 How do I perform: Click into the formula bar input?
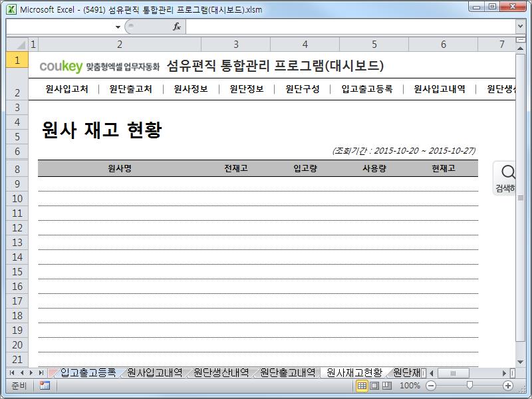pyautogui.click(x=350, y=27)
